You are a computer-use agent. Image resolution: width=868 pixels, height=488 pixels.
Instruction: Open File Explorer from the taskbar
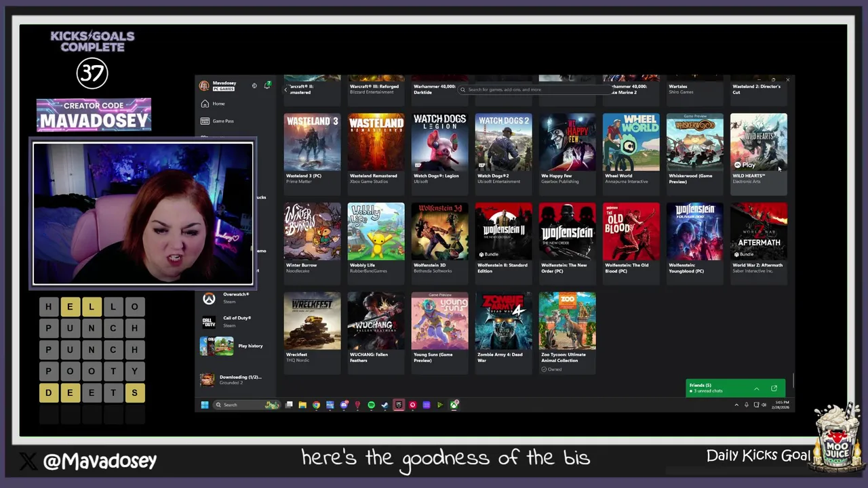302,405
